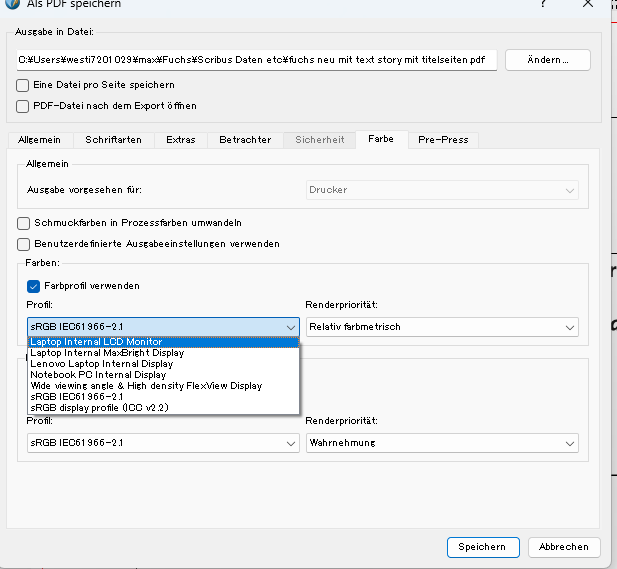Open the Pre-Press tab
The height and width of the screenshot is (569, 617).
point(443,140)
